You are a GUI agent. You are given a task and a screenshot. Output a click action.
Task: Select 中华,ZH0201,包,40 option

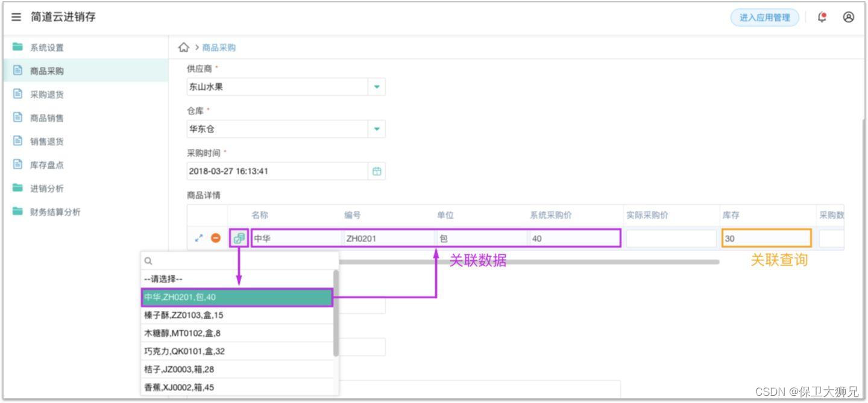pyautogui.click(x=237, y=297)
